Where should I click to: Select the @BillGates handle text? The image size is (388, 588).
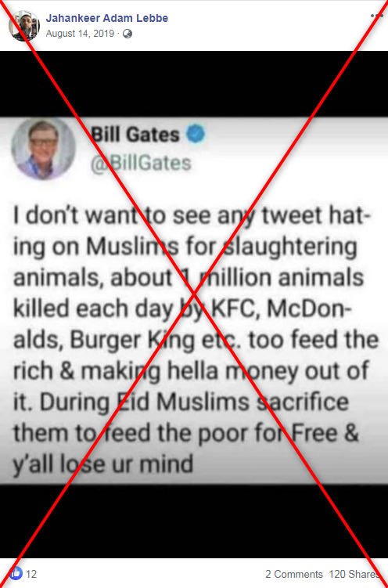coord(141,163)
